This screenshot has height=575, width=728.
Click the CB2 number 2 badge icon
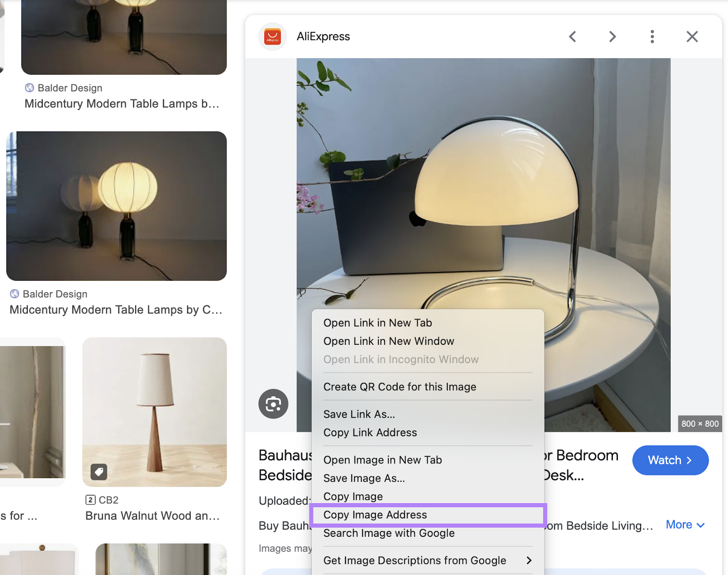[90, 500]
